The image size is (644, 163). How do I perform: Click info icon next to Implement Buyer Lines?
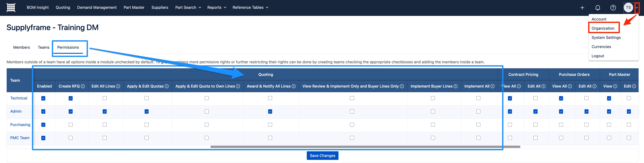click(456, 86)
